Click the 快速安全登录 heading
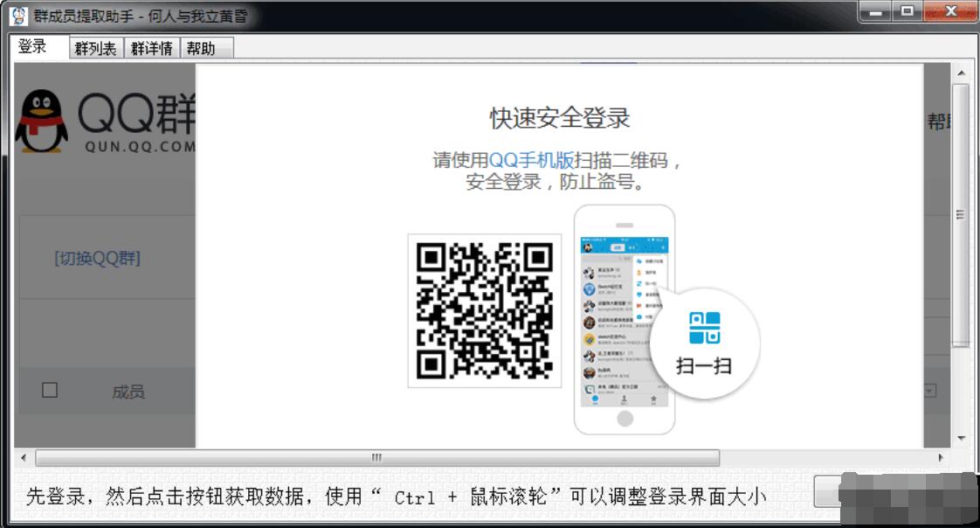Screen dimensions: 980x528 (x=559, y=118)
